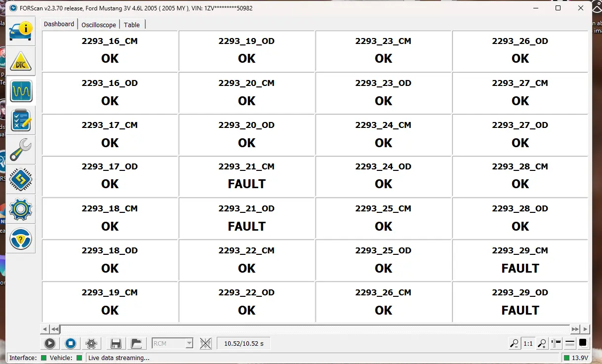Open the service functions wrench section
The width and height of the screenshot is (602, 364).
coord(21,150)
